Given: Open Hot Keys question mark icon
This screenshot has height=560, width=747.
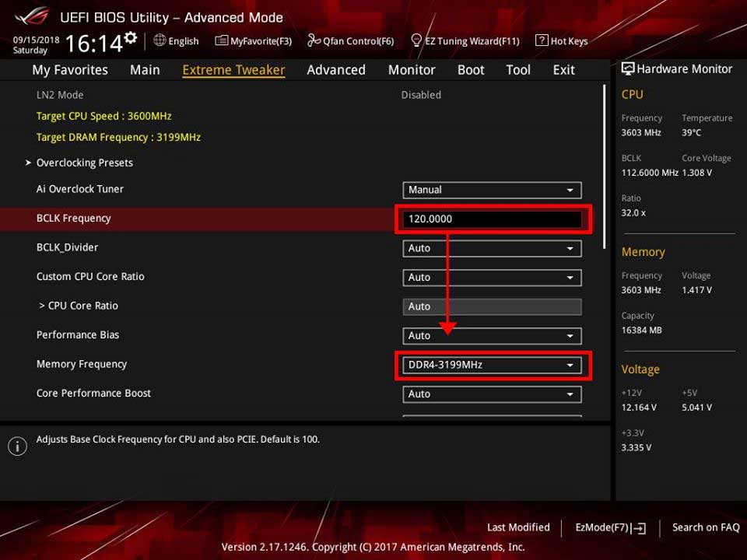Looking at the screenshot, I should [542, 40].
